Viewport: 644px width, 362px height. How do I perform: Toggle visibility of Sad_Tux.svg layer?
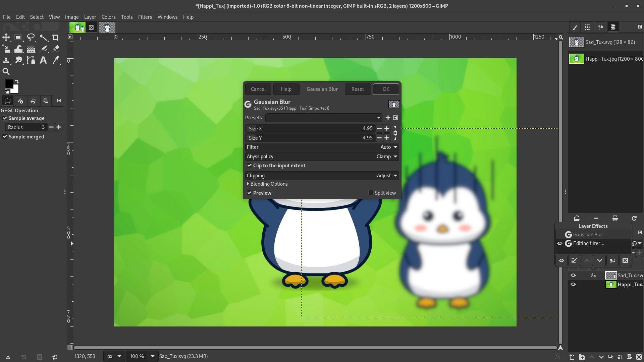pos(573,275)
